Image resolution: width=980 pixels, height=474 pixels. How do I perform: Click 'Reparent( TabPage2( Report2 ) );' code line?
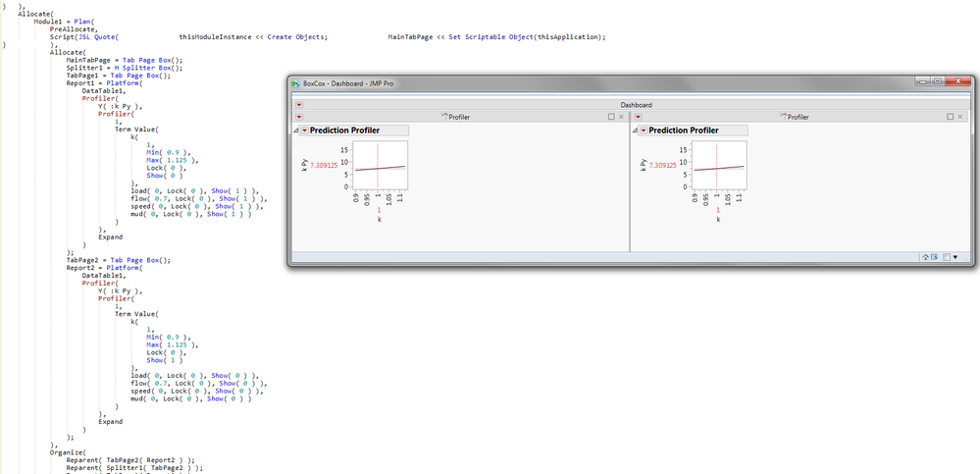(130, 460)
